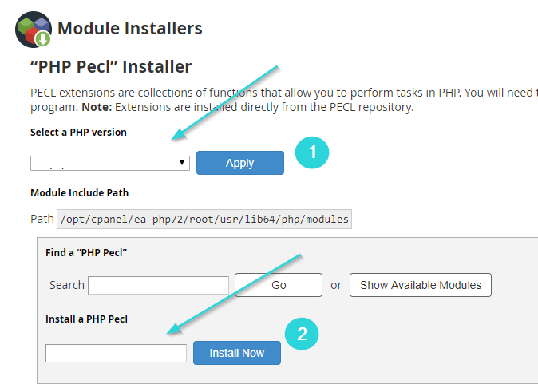The image size is (538, 392).
Task: Click the bold Note: text
Action: (97, 107)
